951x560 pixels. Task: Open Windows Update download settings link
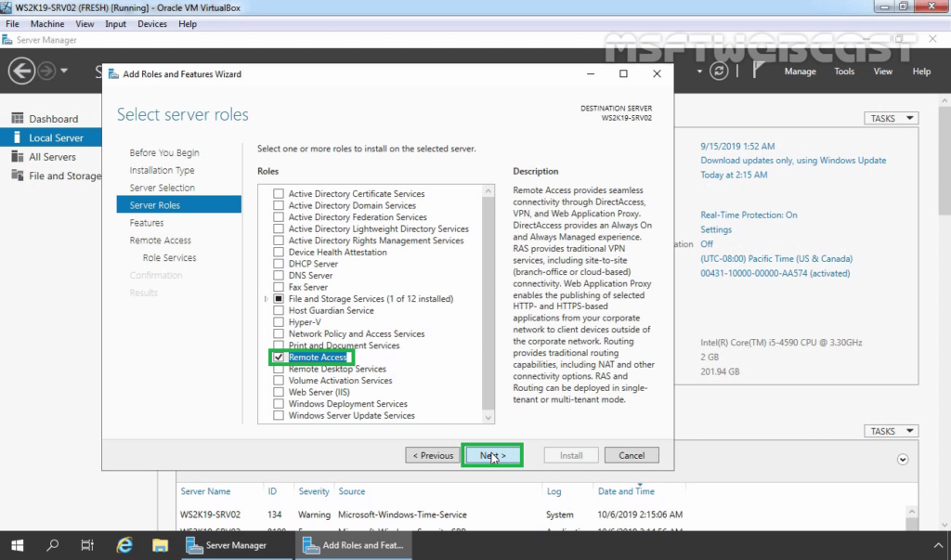tap(793, 160)
